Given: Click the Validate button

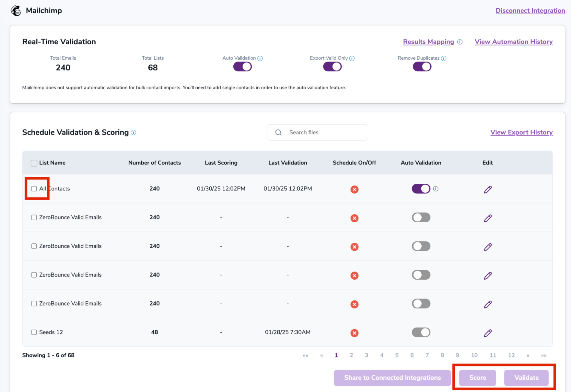Looking at the screenshot, I should tap(526, 378).
